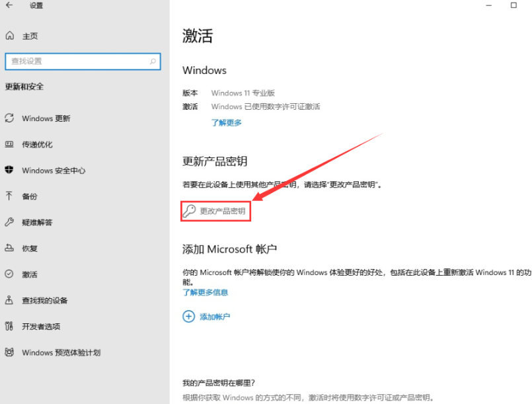Image resolution: width=532 pixels, height=404 pixels.
Task: Open the 了解更多 link under Windows
Action: coord(226,122)
